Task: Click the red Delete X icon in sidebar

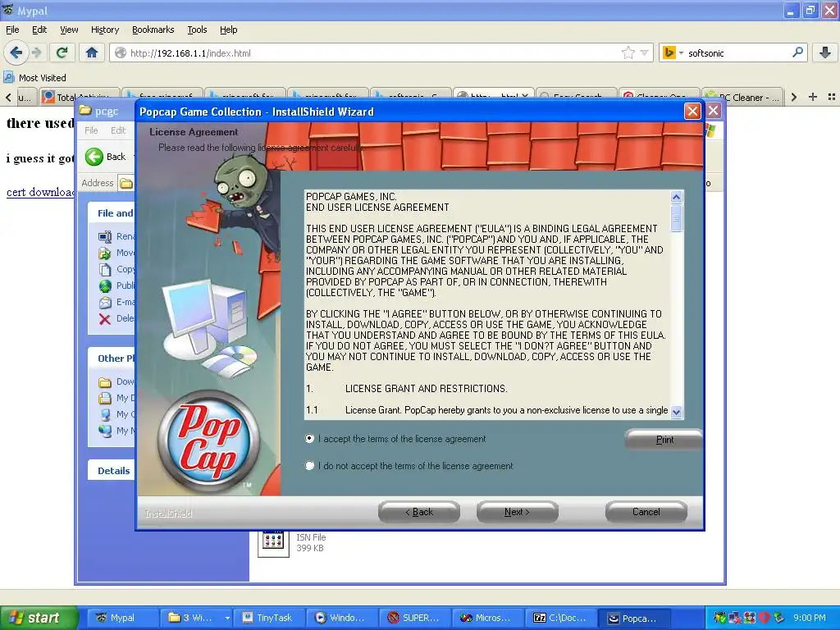Action: pyautogui.click(x=105, y=319)
